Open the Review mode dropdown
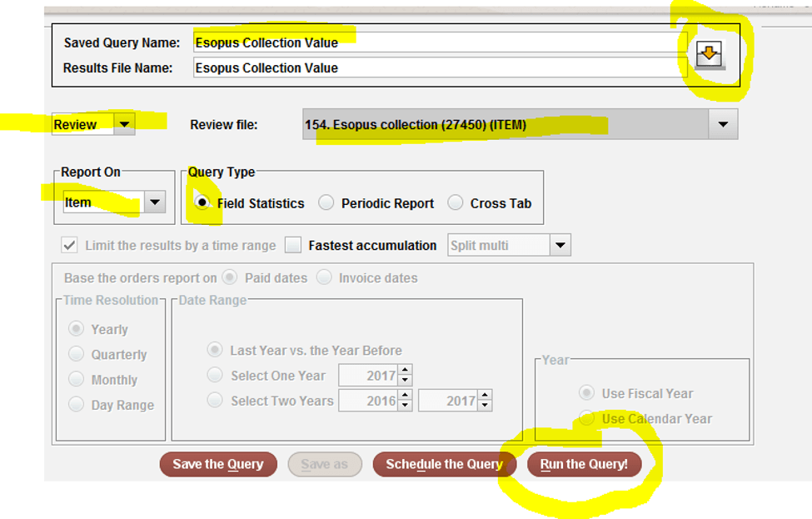Screen dimensions: 812x519 tap(124, 124)
